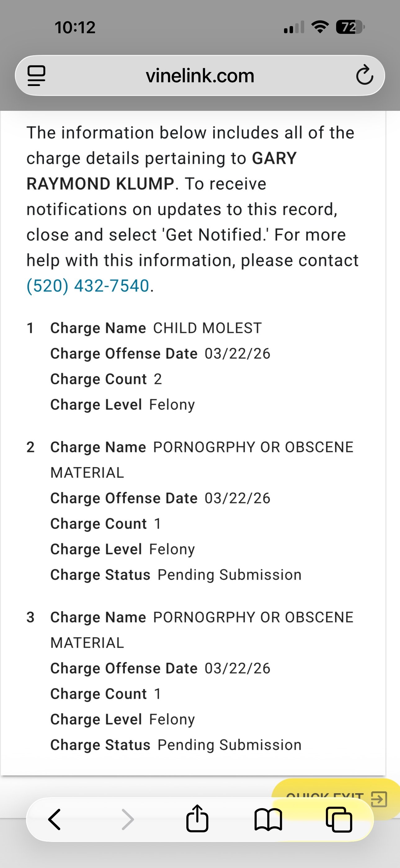Reload the vinelink.com page
400x868 pixels.
(x=364, y=75)
